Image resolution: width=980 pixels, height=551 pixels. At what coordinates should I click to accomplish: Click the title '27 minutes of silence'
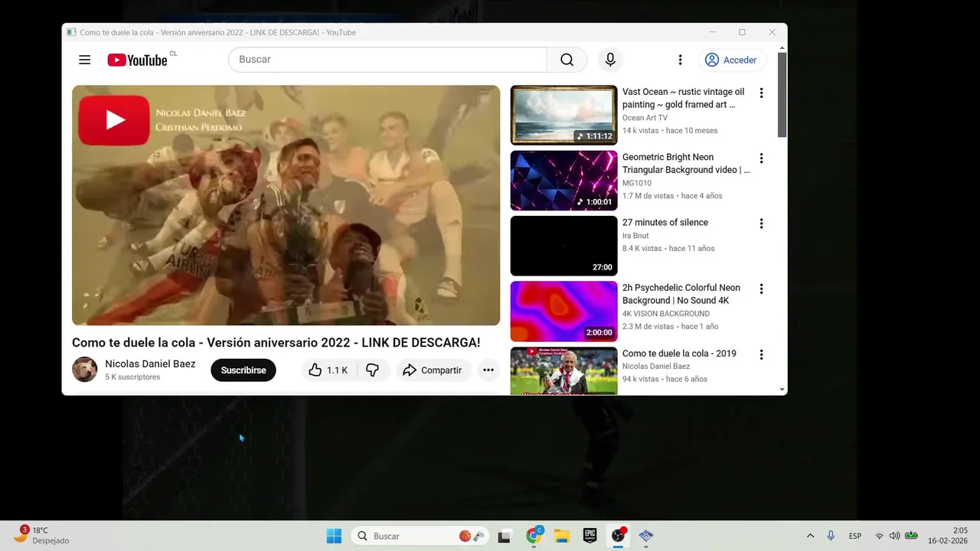[x=665, y=223]
